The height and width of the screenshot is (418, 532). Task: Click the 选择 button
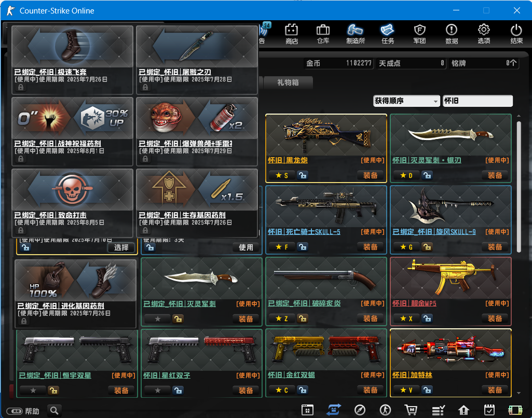click(x=121, y=247)
